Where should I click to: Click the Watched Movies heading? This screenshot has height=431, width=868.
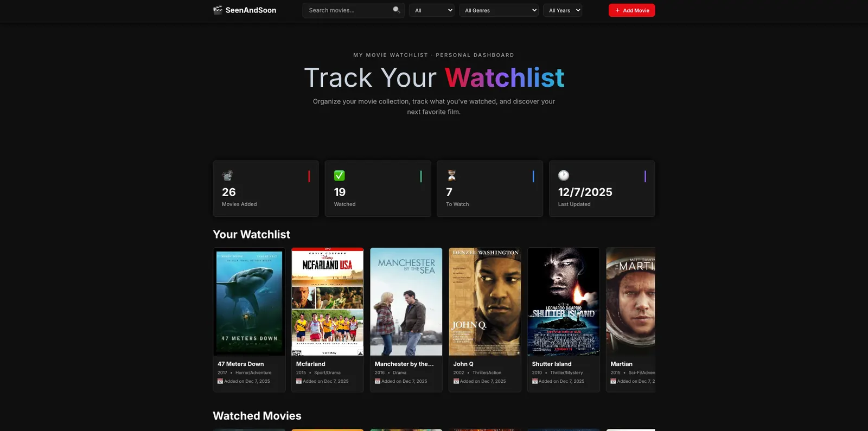click(257, 416)
